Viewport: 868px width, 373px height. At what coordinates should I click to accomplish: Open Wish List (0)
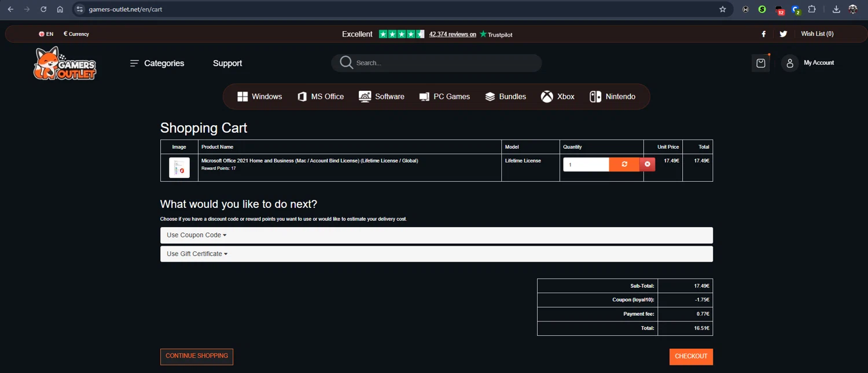point(817,34)
